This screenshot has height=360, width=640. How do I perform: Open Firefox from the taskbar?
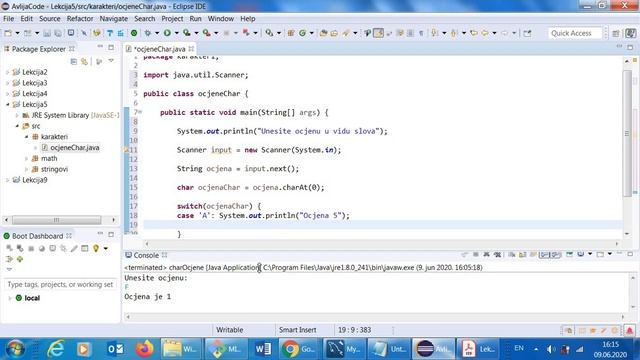click(144, 349)
